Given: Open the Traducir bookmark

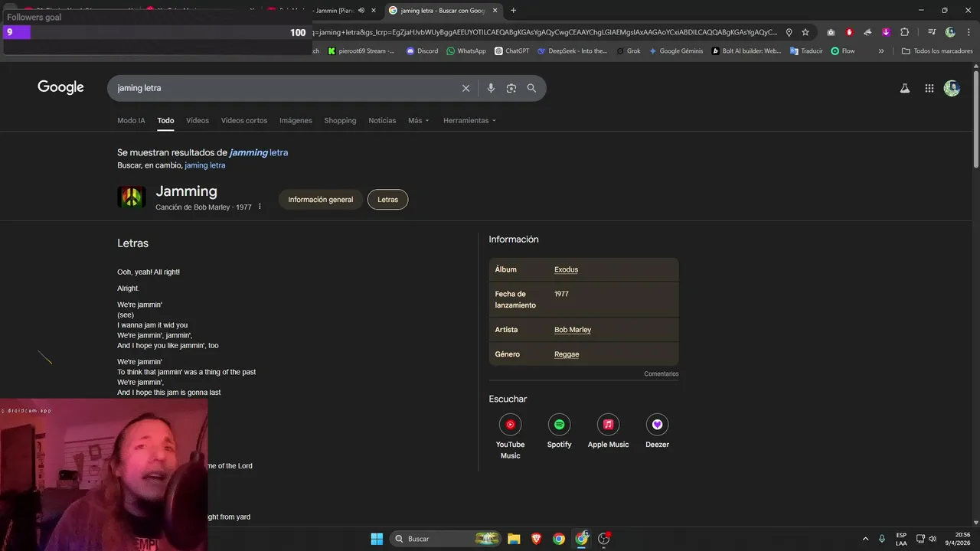Looking at the screenshot, I should 806,51.
